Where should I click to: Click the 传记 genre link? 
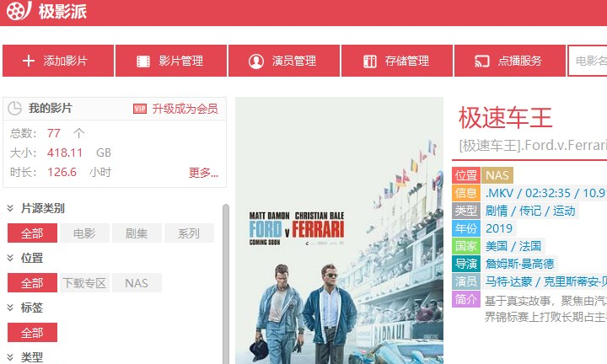coord(530,211)
